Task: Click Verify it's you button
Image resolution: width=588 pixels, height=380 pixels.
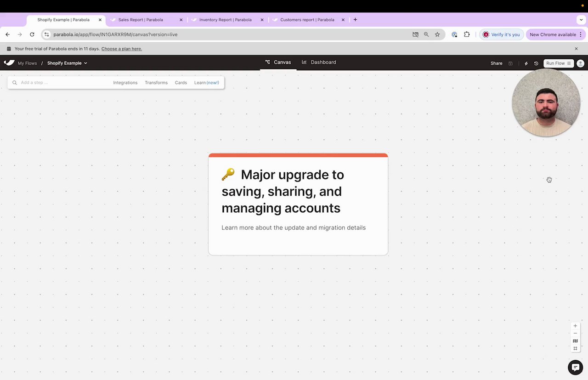Action: [x=501, y=34]
